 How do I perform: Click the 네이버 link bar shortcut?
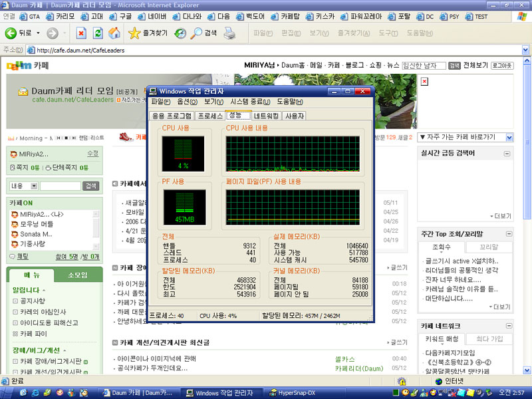pyautogui.click(x=152, y=16)
